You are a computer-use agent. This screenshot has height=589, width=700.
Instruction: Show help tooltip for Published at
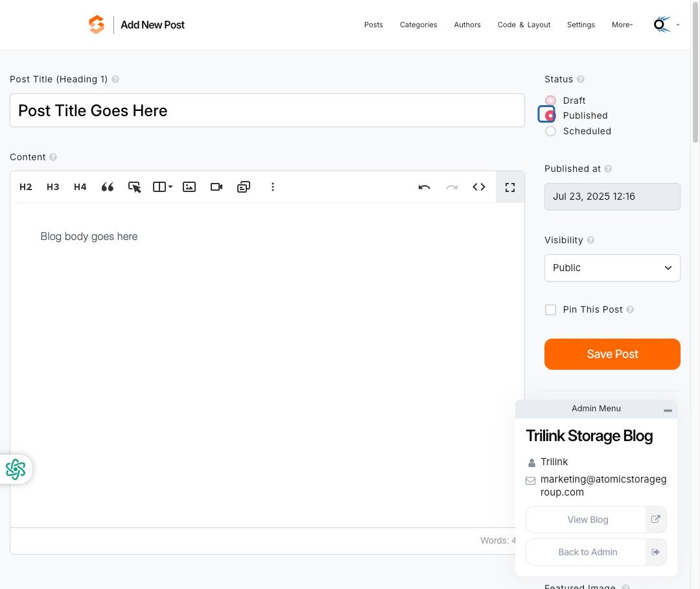coord(608,169)
